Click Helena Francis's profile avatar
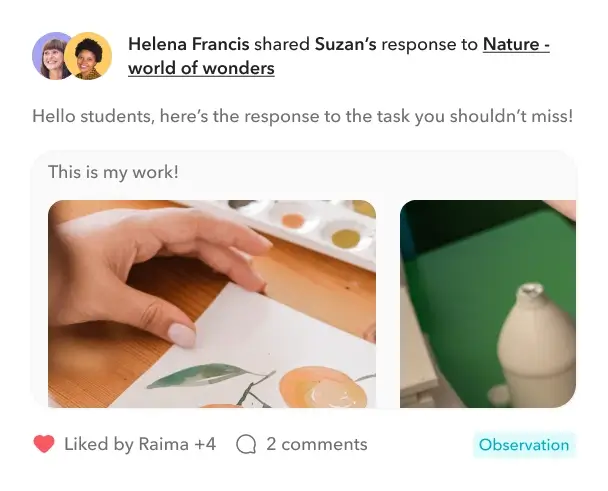The image size is (608, 491). (x=52, y=55)
